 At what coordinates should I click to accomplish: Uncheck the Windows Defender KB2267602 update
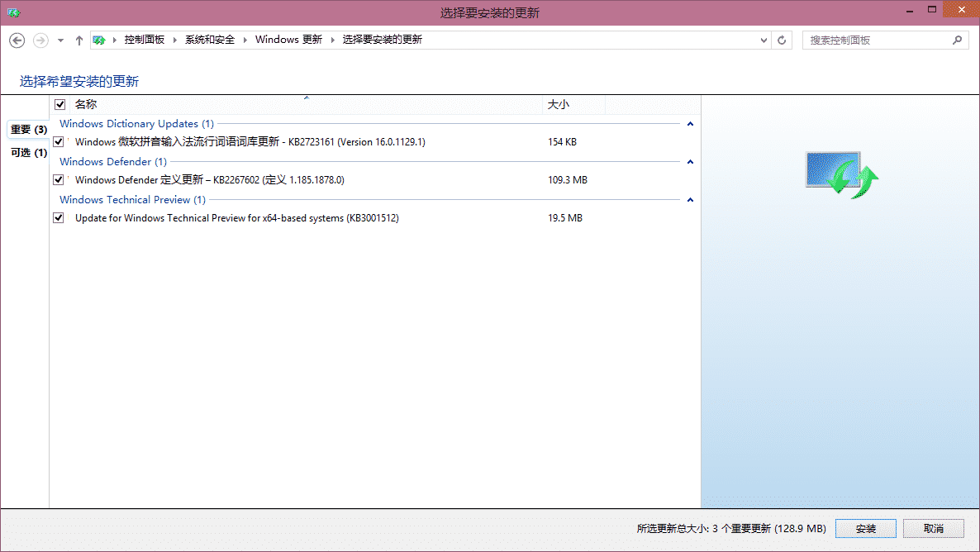pyautogui.click(x=58, y=180)
